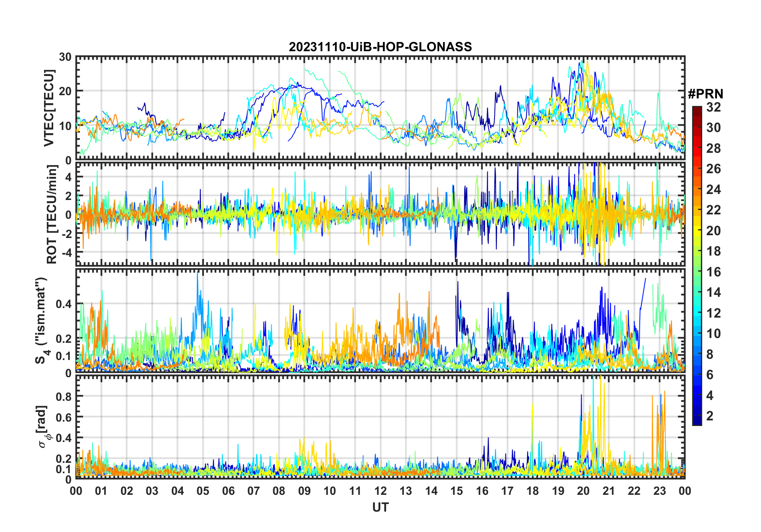Click ROT panel y-tick label 4
This screenshot has width=761, height=532.
point(68,177)
